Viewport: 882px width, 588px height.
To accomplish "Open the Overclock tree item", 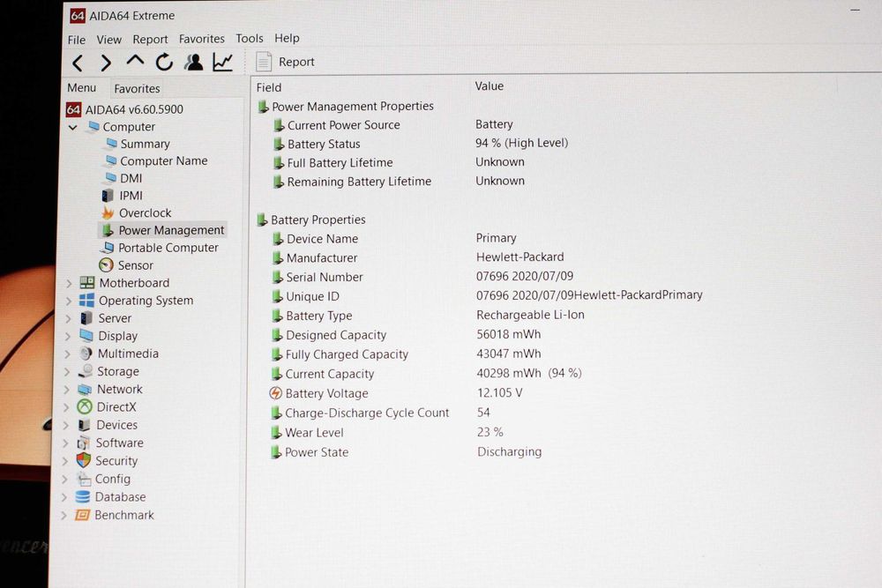I will pyautogui.click(x=136, y=213).
